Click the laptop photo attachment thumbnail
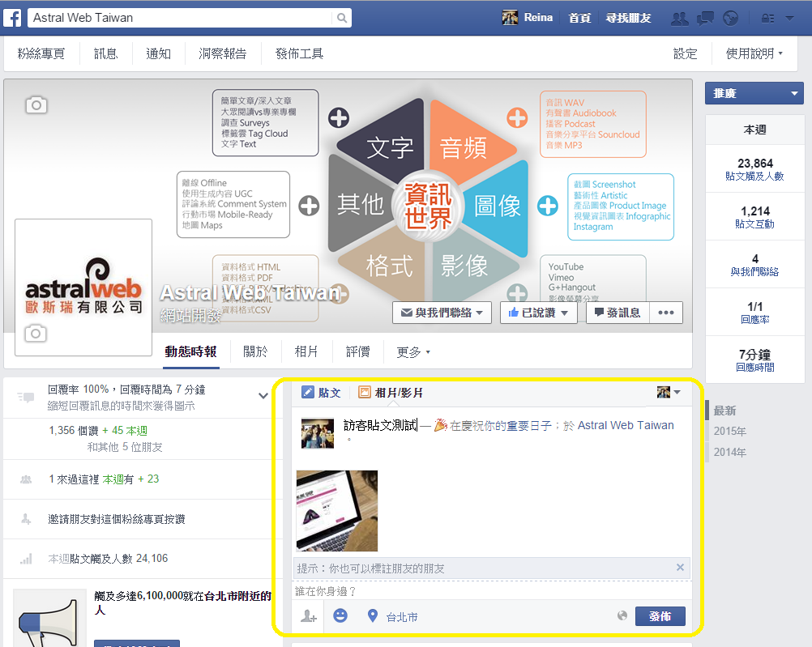Screen dimensions: 812x647 (337, 511)
